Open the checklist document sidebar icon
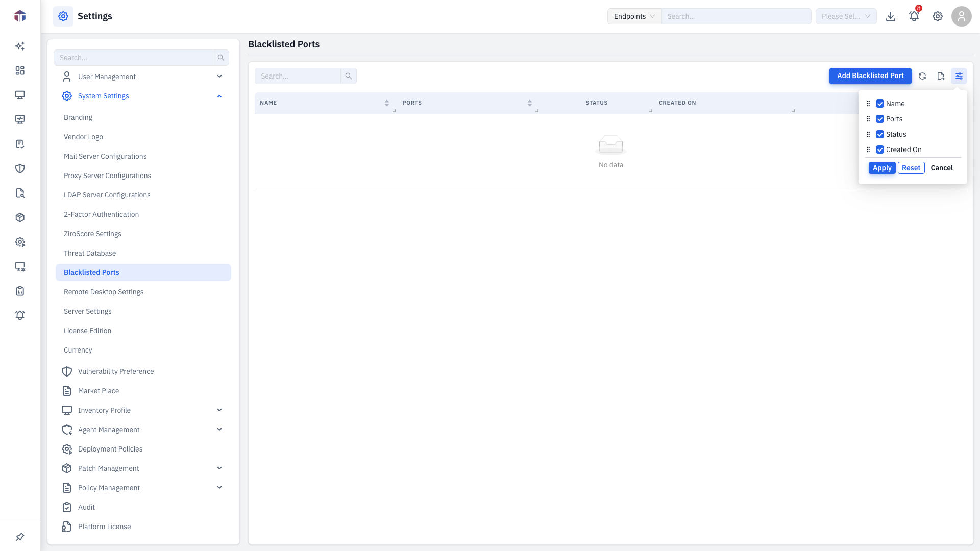 click(20, 144)
